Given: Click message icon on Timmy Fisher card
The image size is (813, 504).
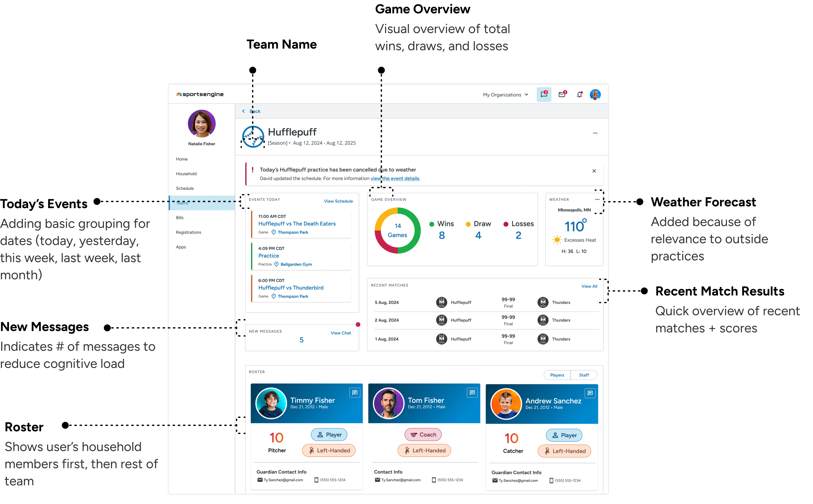Looking at the screenshot, I should [355, 392].
